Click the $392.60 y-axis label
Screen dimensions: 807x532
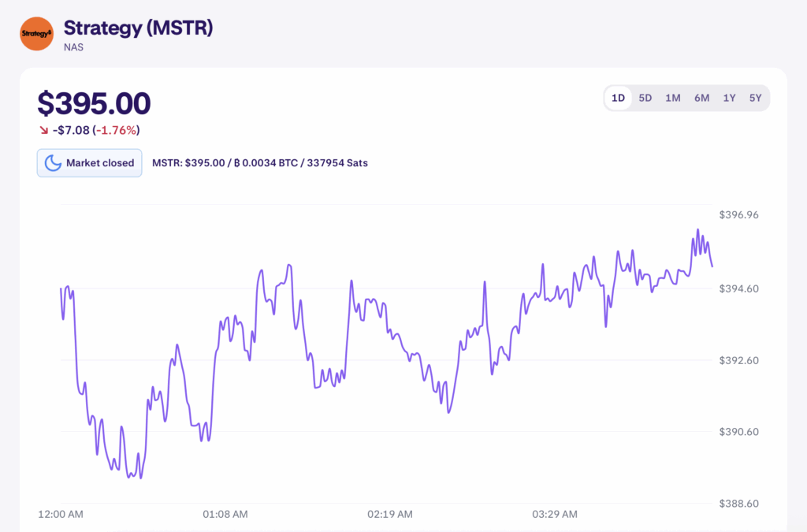tap(738, 360)
